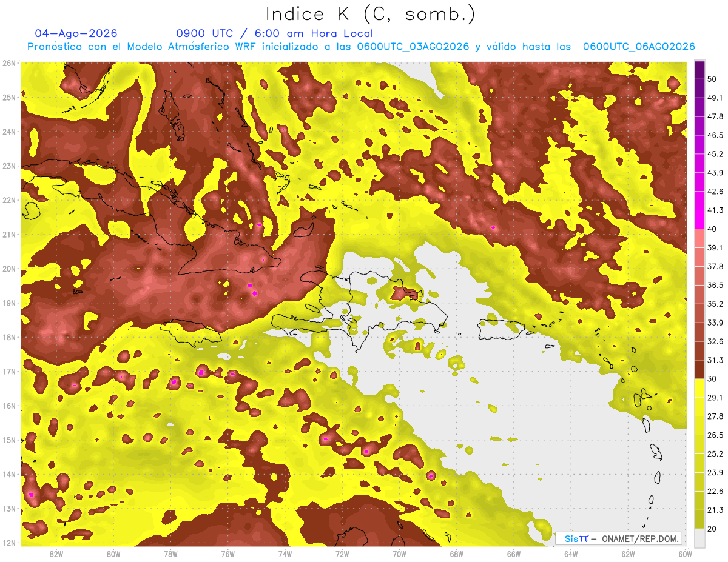Click colorbar value '26.5'

coord(715,435)
